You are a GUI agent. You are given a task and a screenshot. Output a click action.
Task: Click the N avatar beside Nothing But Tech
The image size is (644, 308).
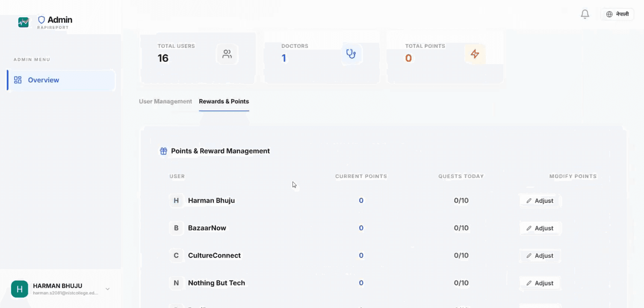coord(176,283)
